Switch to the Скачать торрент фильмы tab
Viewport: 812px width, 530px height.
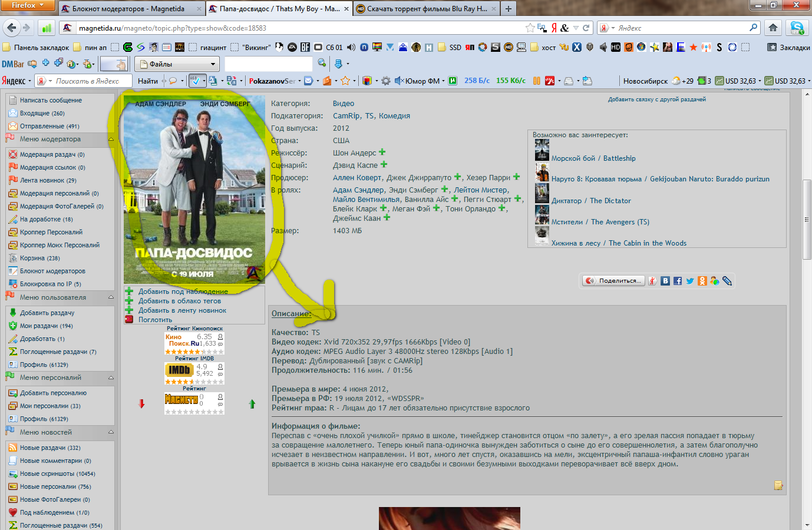pyautogui.click(x=427, y=9)
